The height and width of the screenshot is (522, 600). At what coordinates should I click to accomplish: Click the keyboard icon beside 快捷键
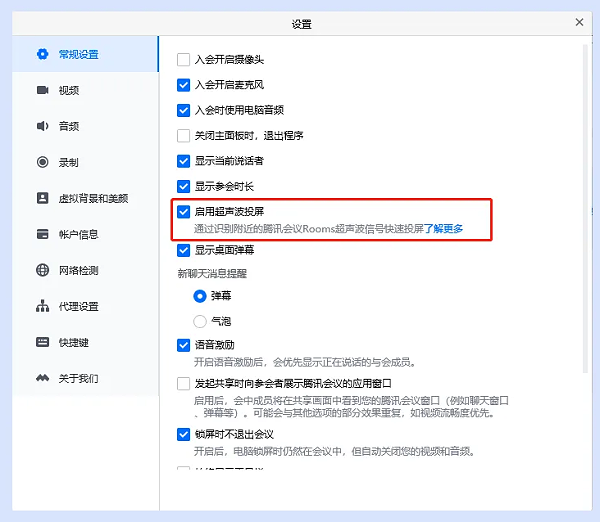point(42,342)
